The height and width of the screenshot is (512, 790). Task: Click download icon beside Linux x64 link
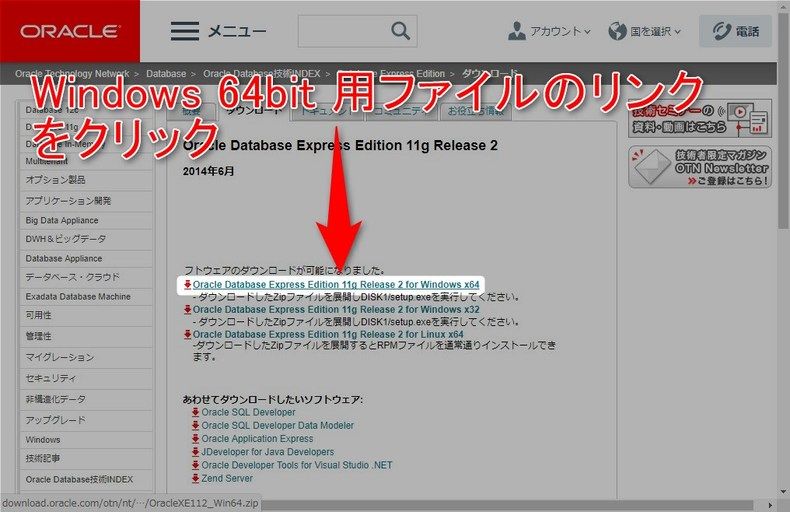click(x=187, y=334)
